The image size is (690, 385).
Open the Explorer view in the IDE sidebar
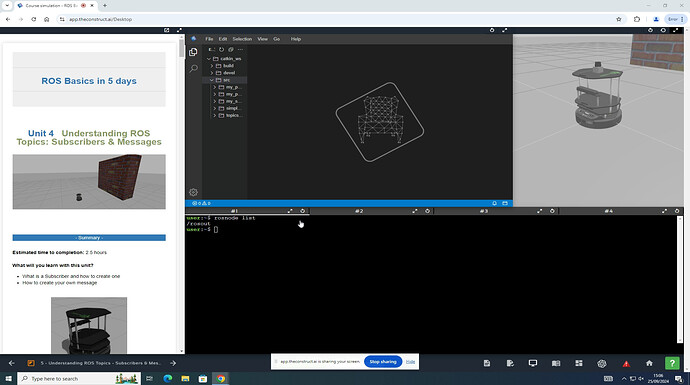[193, 52]
